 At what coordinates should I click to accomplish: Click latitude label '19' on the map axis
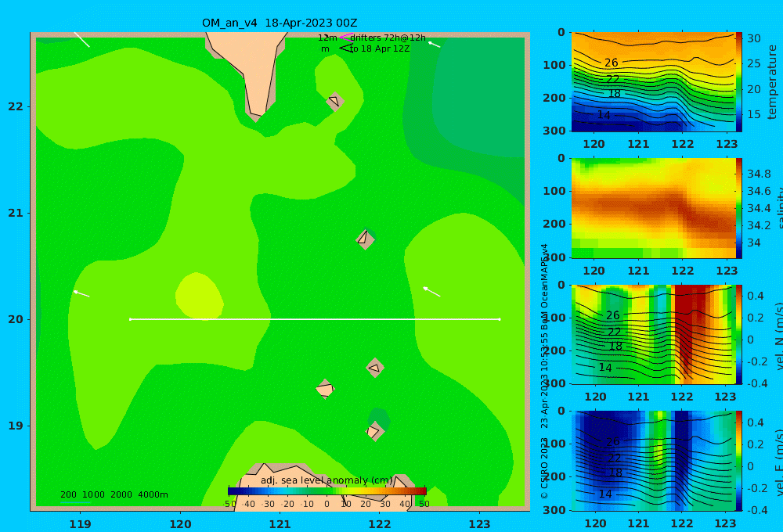(16, 426)
